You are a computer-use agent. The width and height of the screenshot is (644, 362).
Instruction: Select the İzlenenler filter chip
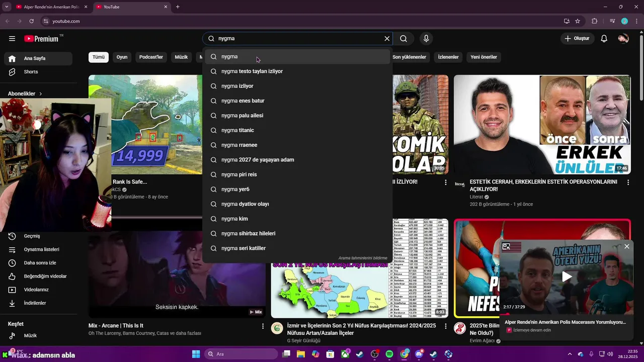448,57
